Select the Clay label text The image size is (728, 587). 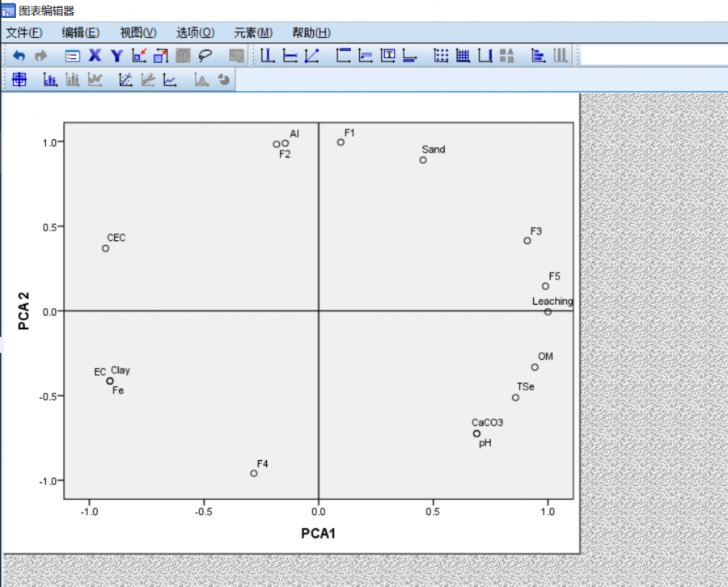point(121,370)
